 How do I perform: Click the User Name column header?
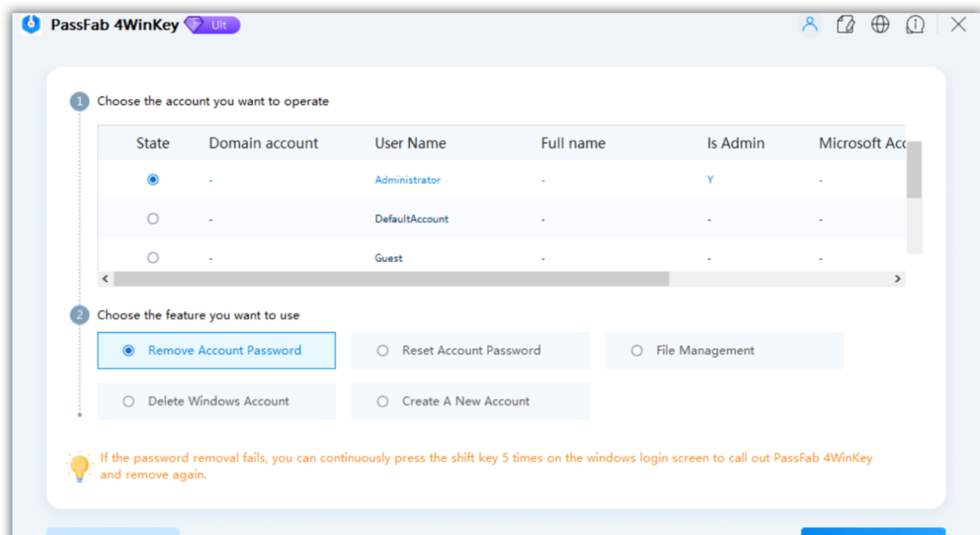coord(410,143)
